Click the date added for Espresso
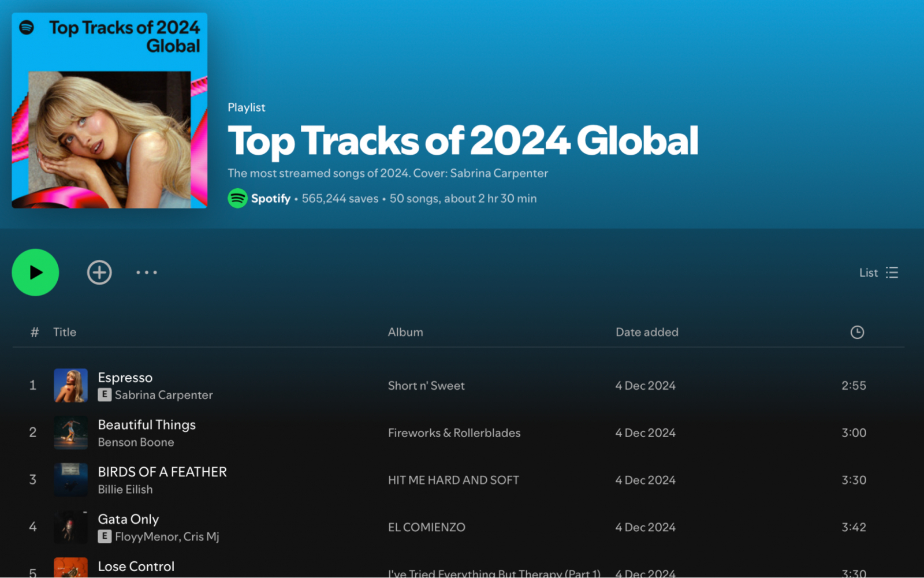Image resolution: width=924 pixels, height=578 pixels. (x=645, y=386)
